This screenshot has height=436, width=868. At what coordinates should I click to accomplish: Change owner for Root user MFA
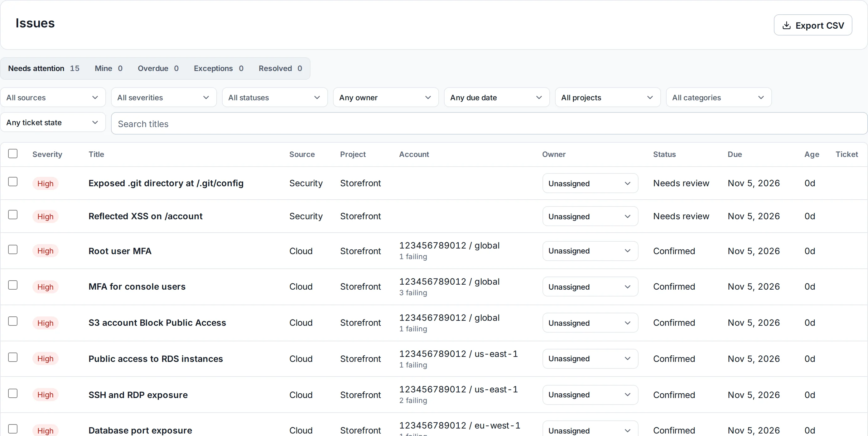coord(590,251)
